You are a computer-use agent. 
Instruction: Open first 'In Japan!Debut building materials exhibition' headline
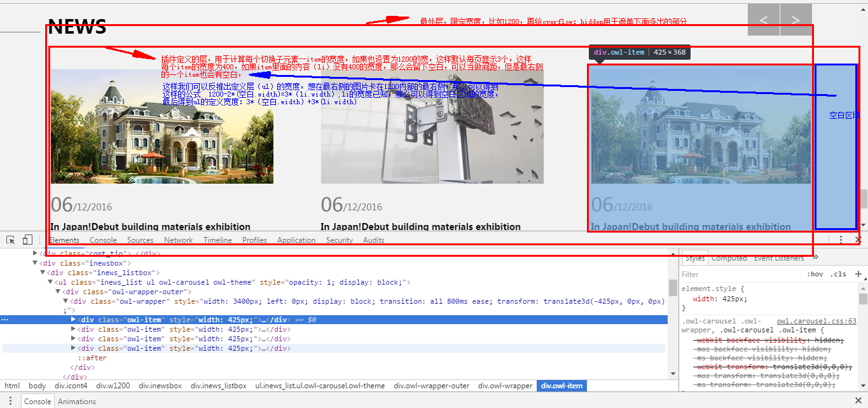(150, 227)
